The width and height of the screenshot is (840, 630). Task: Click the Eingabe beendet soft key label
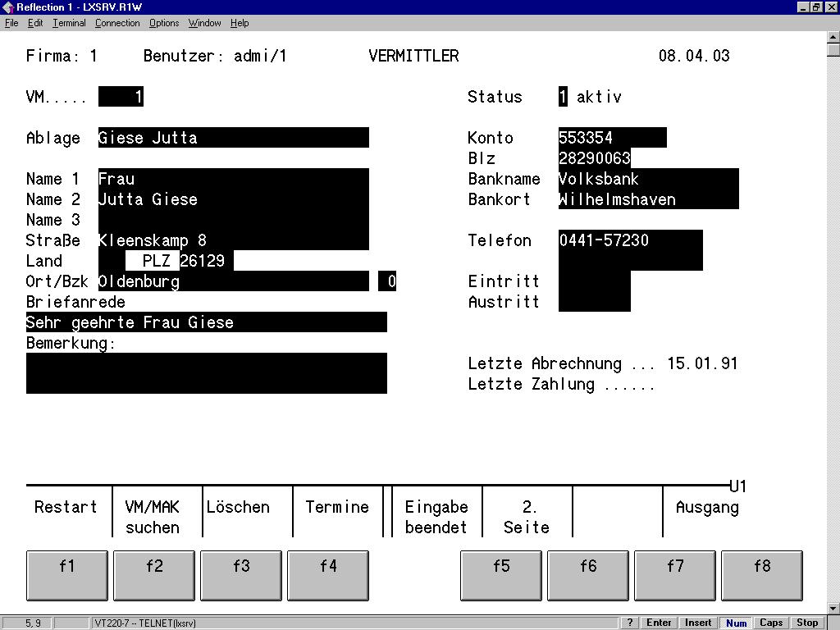click(436, 517)
